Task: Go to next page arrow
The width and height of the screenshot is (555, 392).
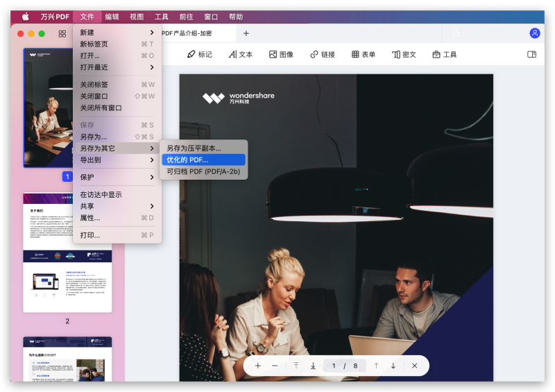Action: pos(393,366)
